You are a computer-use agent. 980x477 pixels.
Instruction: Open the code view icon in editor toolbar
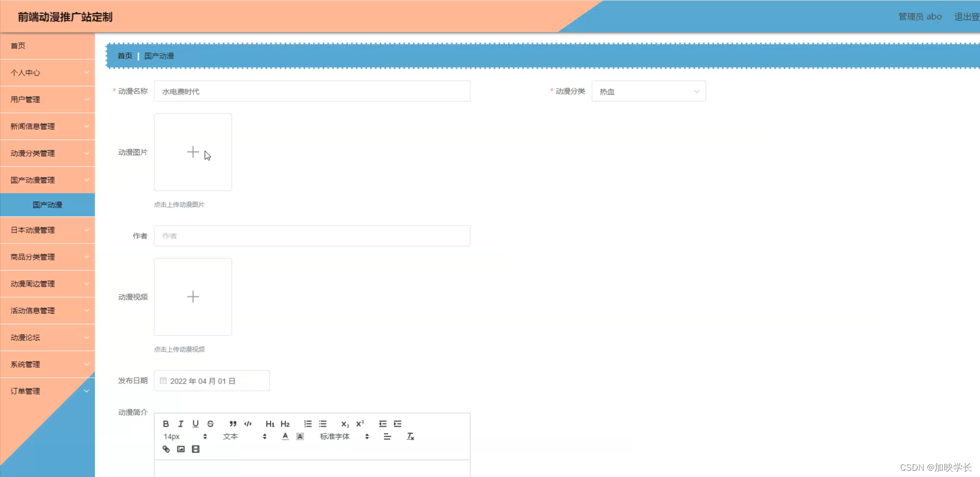pyautogui.click(x=247, y=423)
